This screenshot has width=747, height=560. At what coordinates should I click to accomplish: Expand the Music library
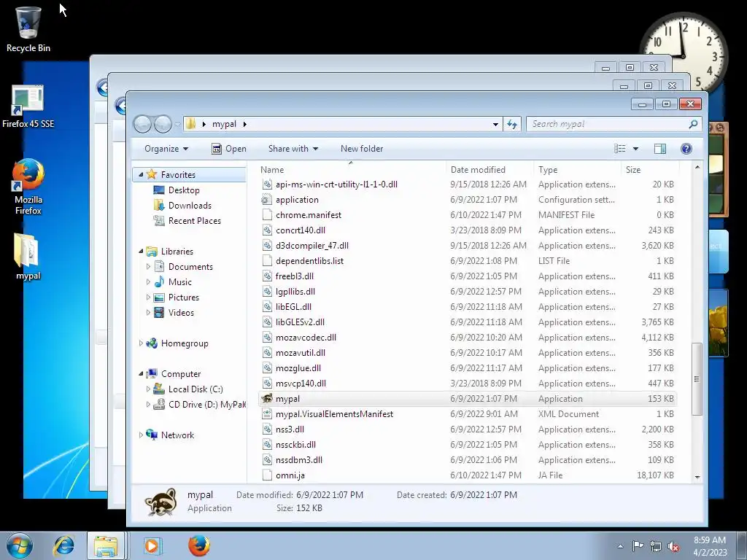(x=148, y=282)
